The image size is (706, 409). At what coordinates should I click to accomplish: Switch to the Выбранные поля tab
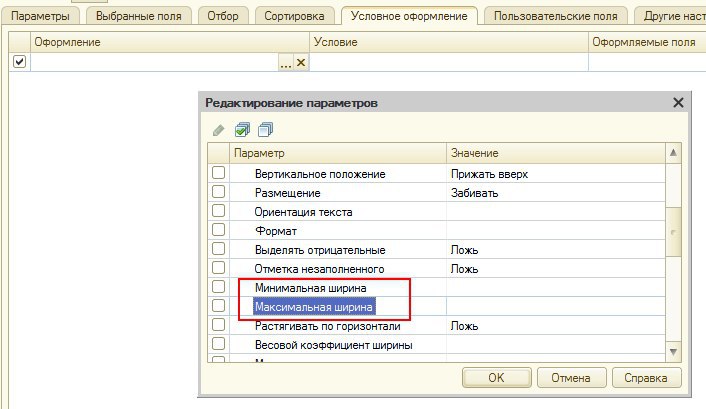(139, 16)
